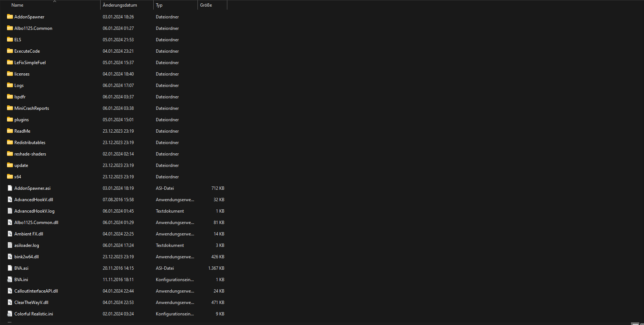Click Textdokument type in asiloader.log row
Image resolution: width=644 pixels, height=325 pixels.
click(x=170, y=245)
